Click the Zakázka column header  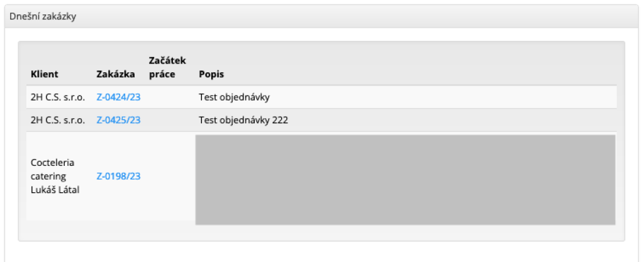point(116,74)
